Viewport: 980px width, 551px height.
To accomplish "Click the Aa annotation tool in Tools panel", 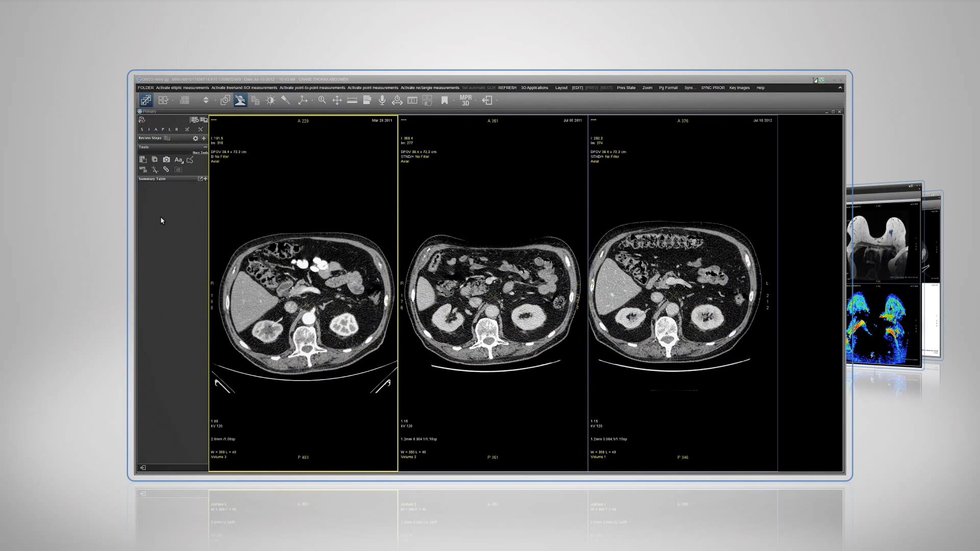I will click(179, 160).
